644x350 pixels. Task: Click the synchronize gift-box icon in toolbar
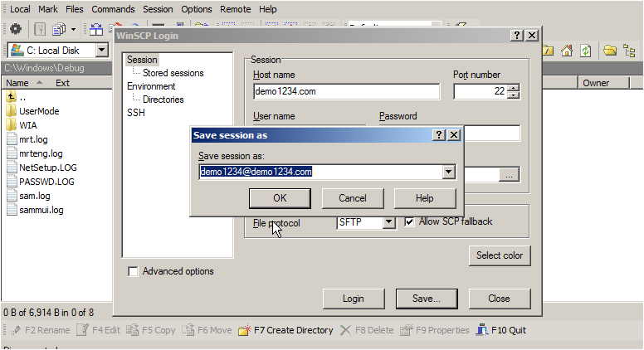(96, 29)
